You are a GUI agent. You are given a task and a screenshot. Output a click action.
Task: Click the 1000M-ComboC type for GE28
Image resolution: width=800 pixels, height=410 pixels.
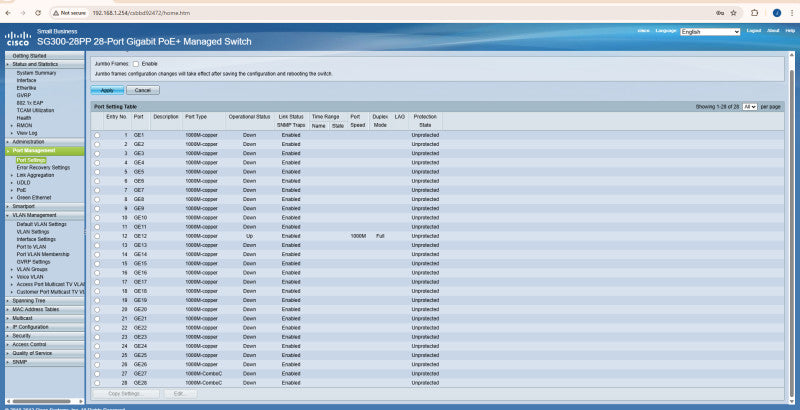tap(204, 383)
